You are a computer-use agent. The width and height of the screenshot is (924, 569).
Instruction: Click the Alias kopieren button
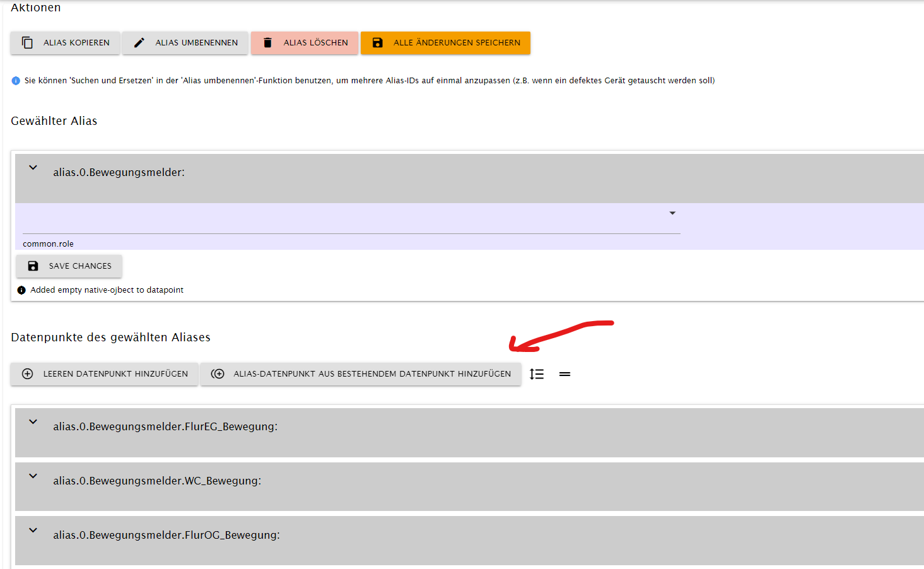65,43
